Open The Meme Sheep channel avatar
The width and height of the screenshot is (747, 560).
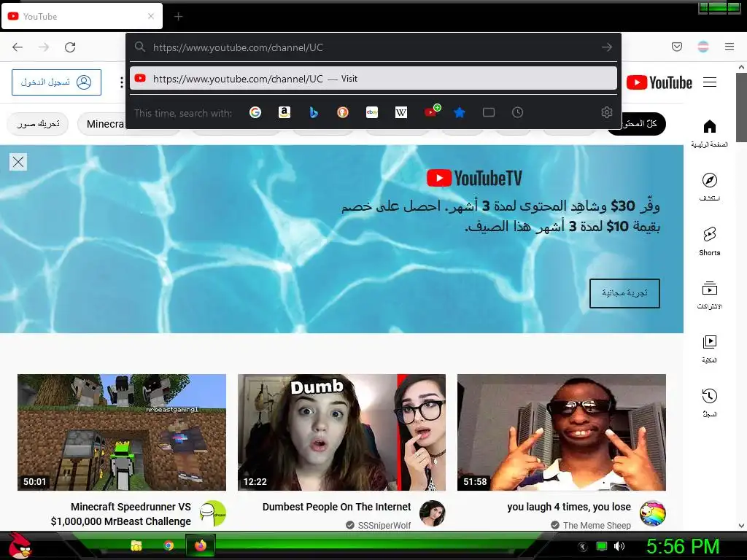pyautogui.click(x=652, y=513)
